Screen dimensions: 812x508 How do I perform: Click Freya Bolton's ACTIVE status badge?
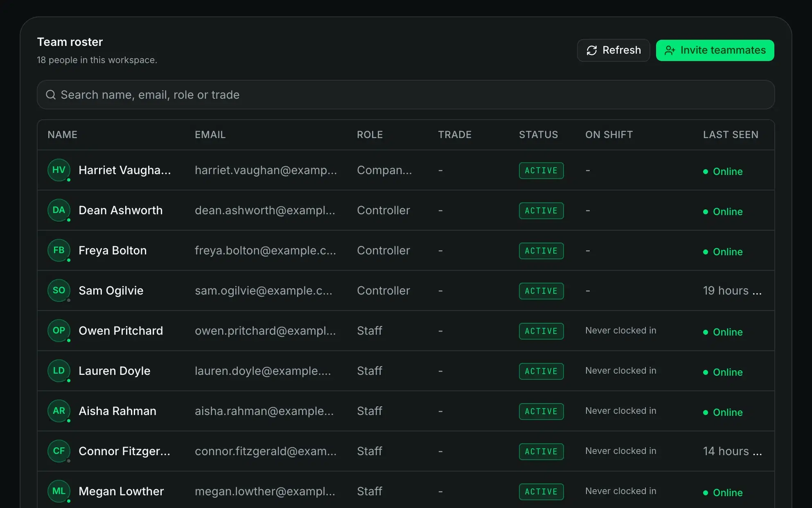(541, 251)
